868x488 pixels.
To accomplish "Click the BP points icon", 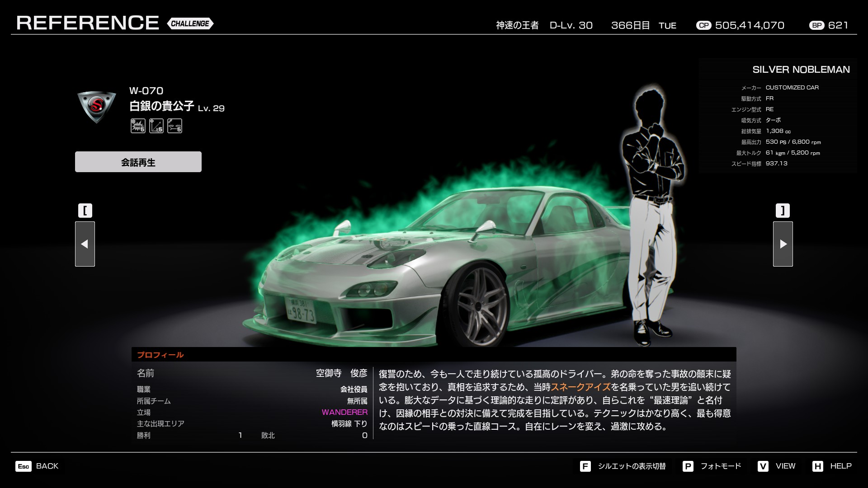I will click(x=817, y=25).
